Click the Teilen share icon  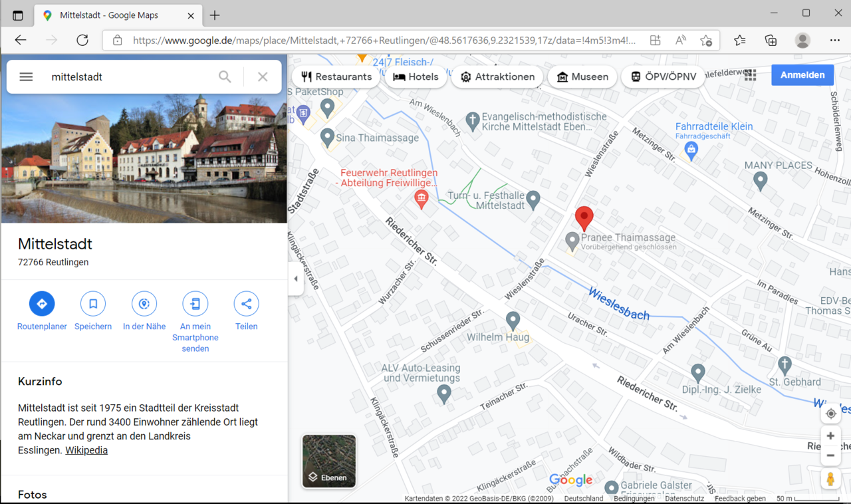pyautogui.click(x=247, y=304)
